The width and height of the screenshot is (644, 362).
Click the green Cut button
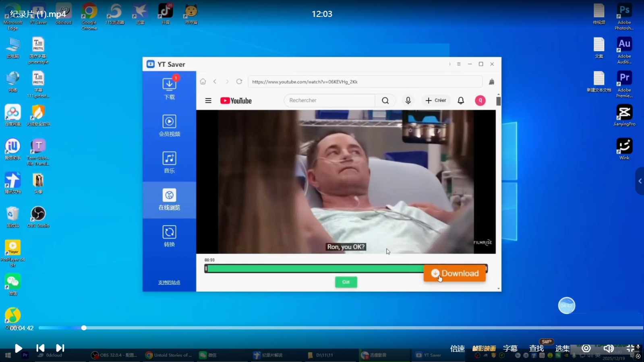click(x=346, y=282)
